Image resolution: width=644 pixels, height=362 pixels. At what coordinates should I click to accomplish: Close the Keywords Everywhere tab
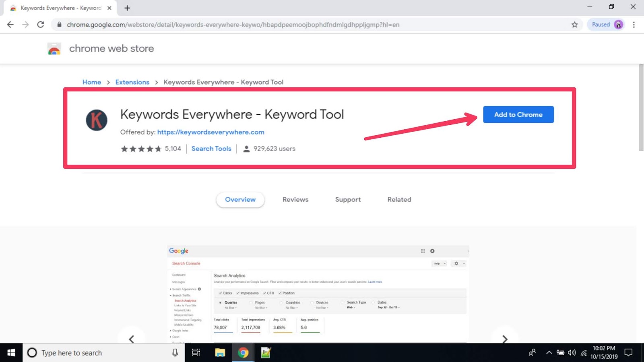[109, 8]
